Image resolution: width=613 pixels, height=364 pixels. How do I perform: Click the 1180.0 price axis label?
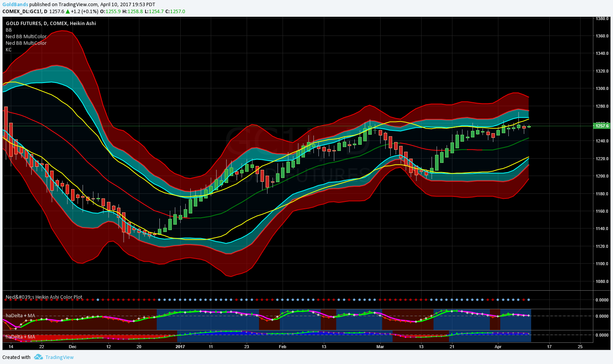[602, 194]
